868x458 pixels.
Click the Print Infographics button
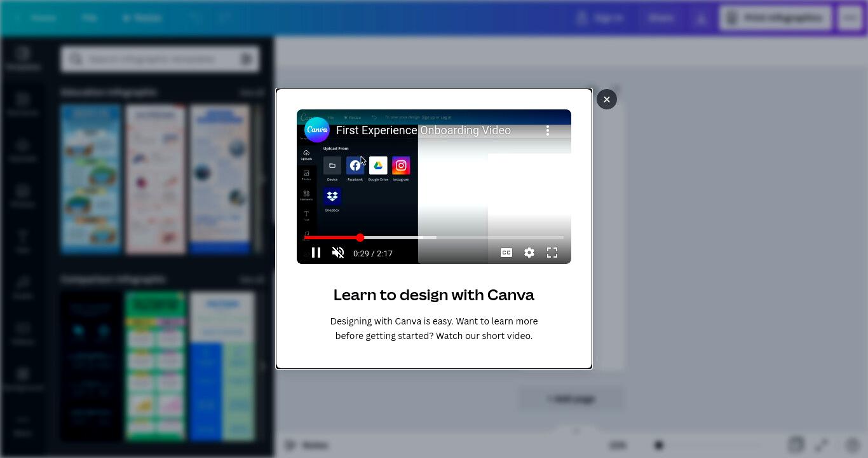[x=776, y=18]
